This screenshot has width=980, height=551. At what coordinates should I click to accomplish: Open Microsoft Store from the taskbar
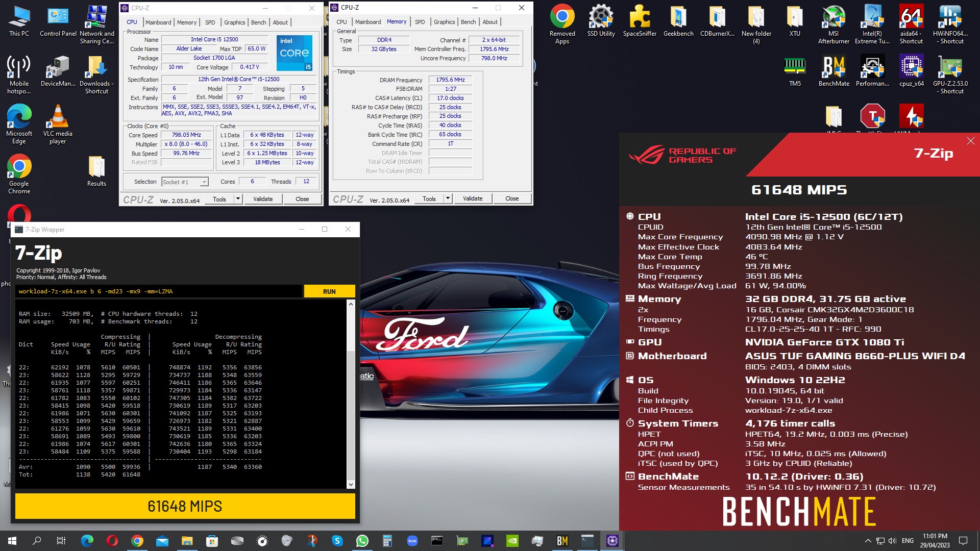pyautogui.click(x=212, y=541)
